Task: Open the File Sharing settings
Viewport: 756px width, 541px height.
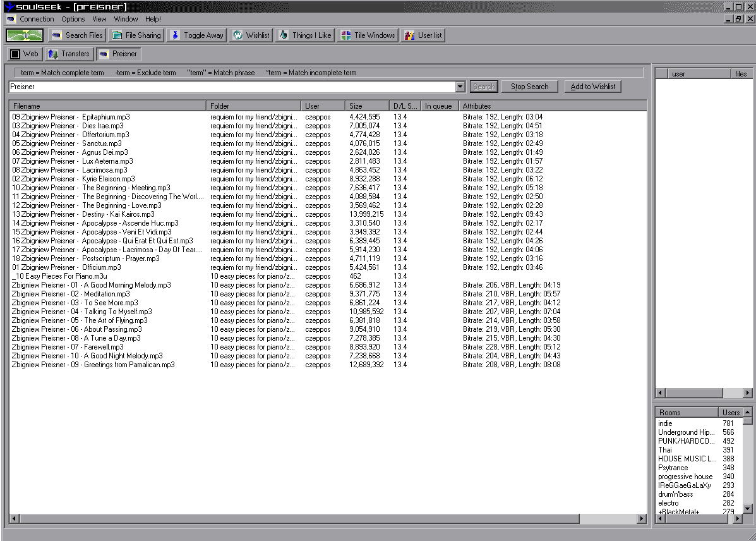Action: click(136, 35)
